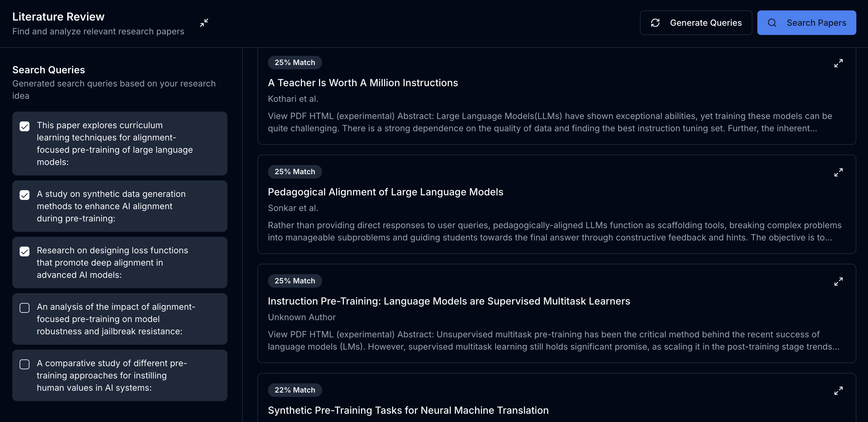Collapse the Literature Review panel
The width and height of the screenshot is (868, 422).
[204, 23]
